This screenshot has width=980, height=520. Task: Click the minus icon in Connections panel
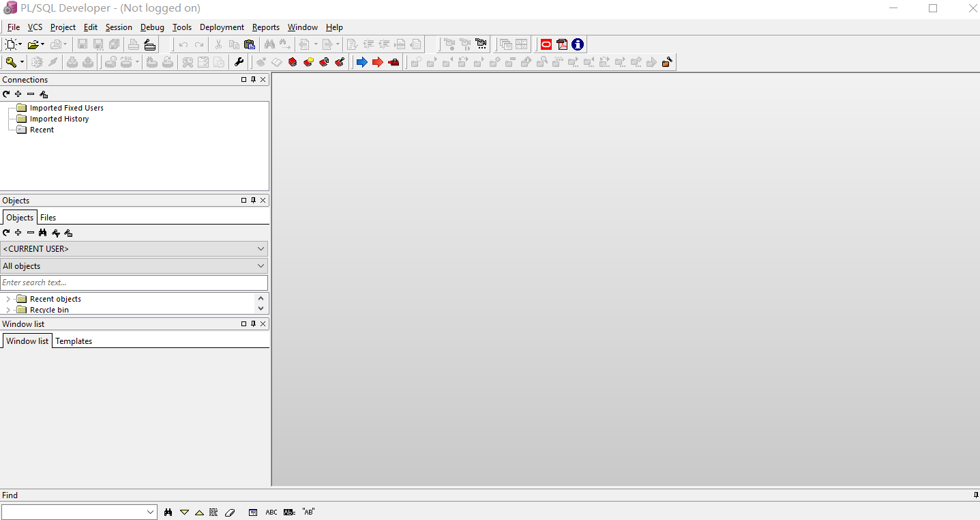(x=31, y=94)
